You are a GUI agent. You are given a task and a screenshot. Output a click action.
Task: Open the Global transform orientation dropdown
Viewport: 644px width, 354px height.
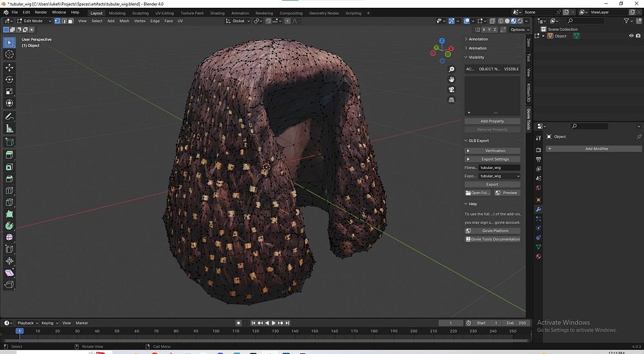(238, 21)
